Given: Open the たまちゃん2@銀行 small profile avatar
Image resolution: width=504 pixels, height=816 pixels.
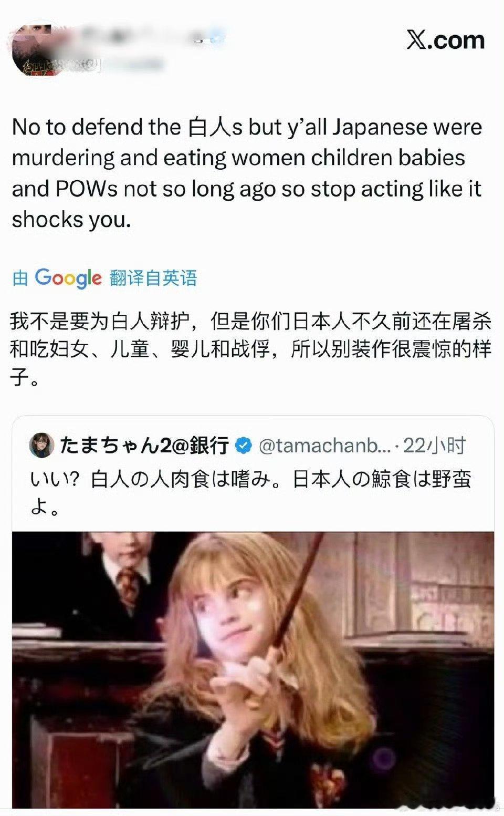Looking at the screenshot, I should click(42, 446).
